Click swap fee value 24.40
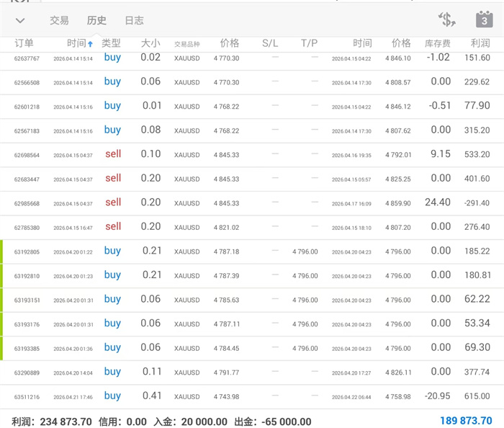Screen dimensions: 504x428 438,202
